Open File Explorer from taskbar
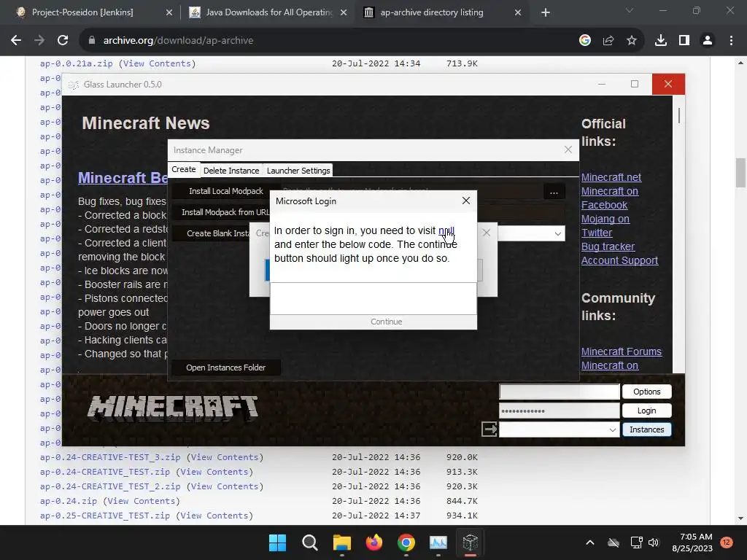747x560 pixels. pyautogui.click(x=341, y=542)
